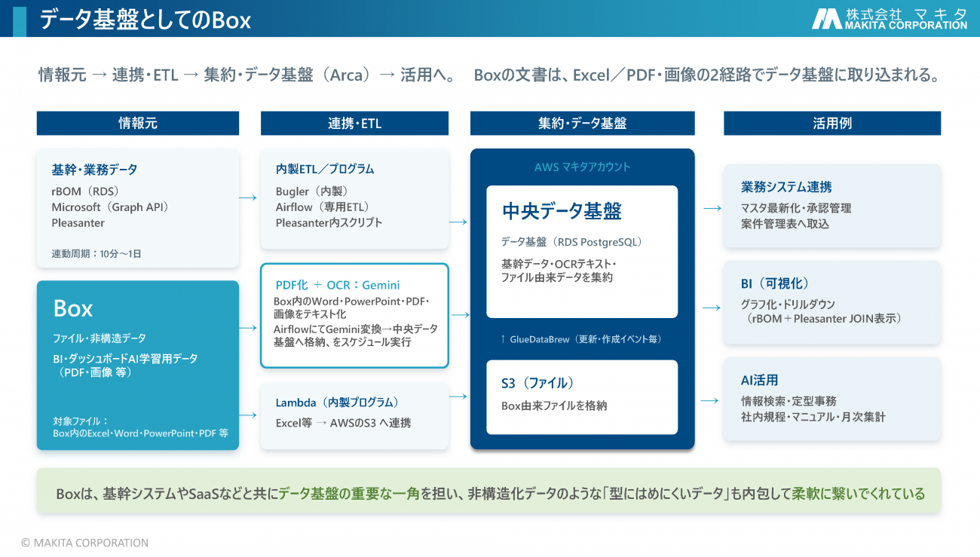Screen dimensions: 980x557
Task: Click the Box内のExcel・Word・PowerPoint・PDF 等 line
Action: (x=140, y=433)
